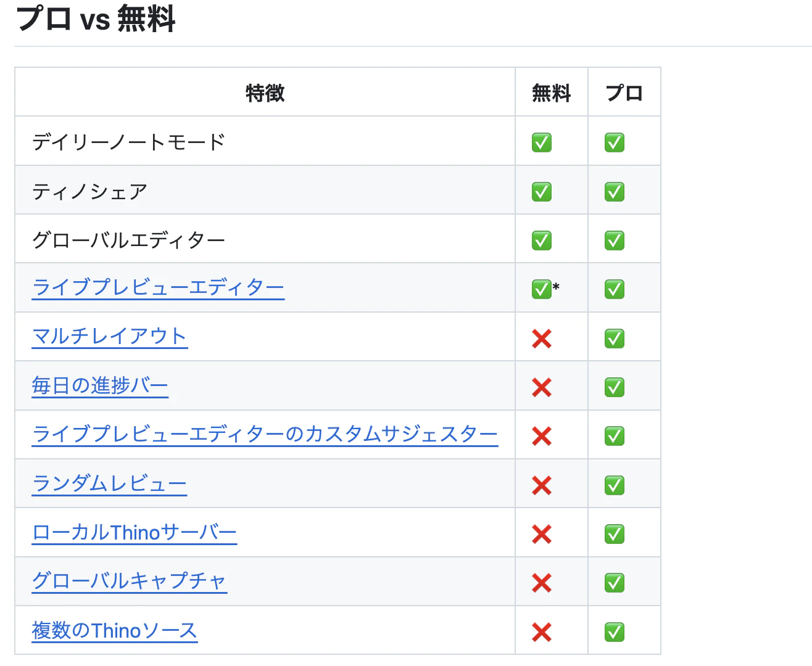Viewport: 812px width, 666px height.
Task: Click the red cross for 複数のThinoソース
Action: [542, 632]
